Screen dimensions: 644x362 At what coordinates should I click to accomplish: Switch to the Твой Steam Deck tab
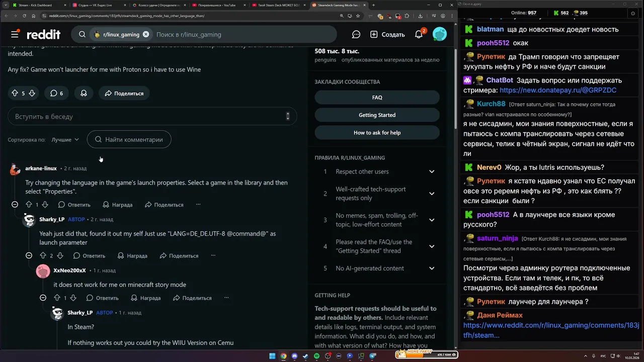pyautogui.click(x=278, y=5)
